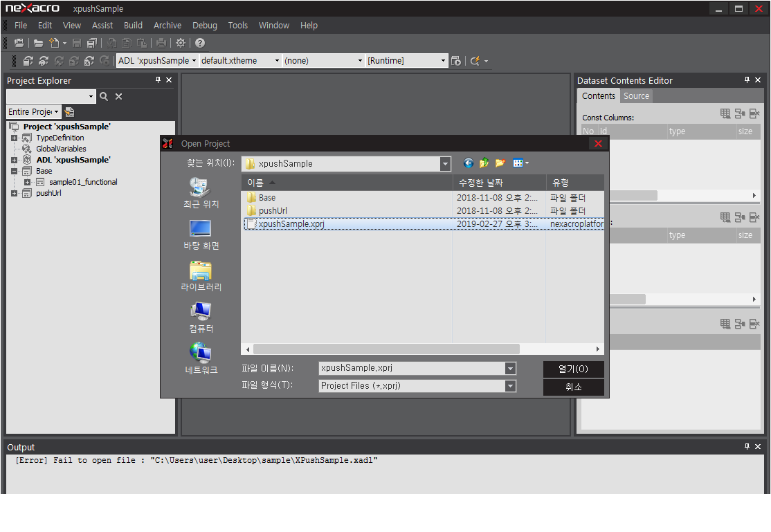Click the Open Project toolbar icon

pyautogui.click(x=19, y=44)
